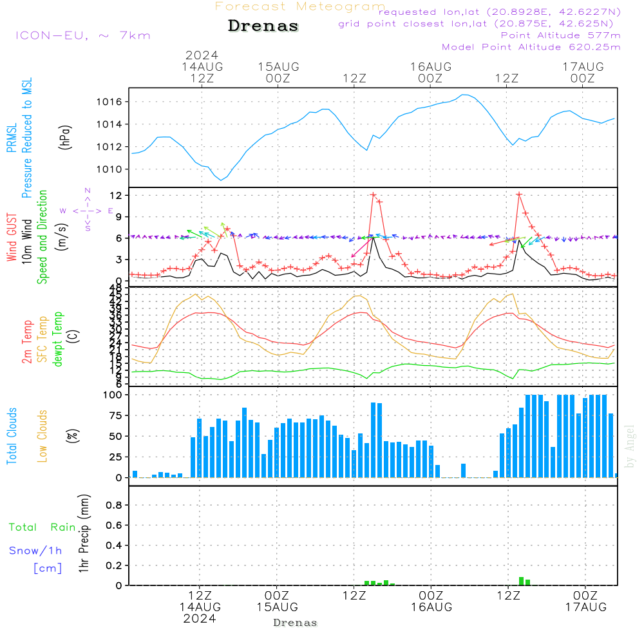Select the bold 'Drenas' title
The height and width of the screenshot is (644, 644).
point(263,26)
